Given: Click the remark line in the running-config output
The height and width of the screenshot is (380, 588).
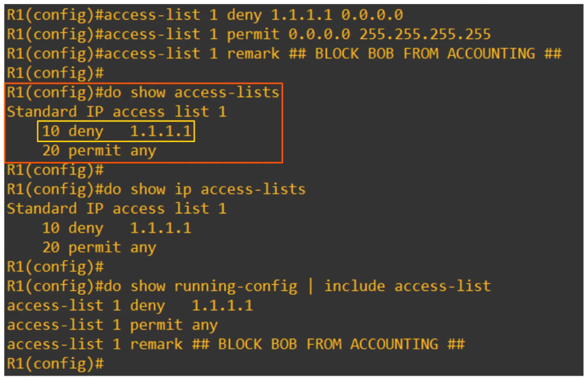Looking at the screenshot, I should coord(236,344).
